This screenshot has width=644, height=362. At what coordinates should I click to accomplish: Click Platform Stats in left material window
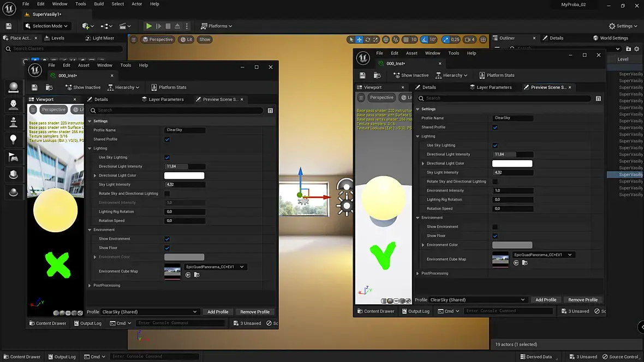169,87
